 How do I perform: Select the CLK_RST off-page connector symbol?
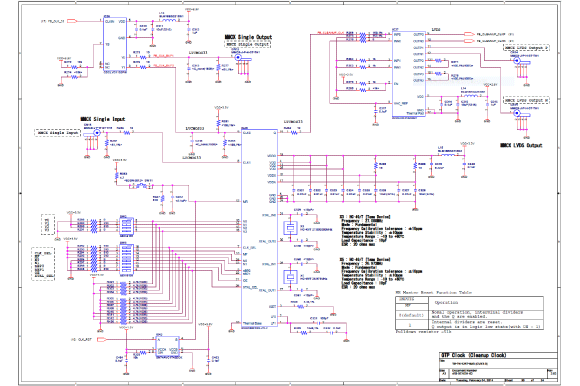coord(101,339)
